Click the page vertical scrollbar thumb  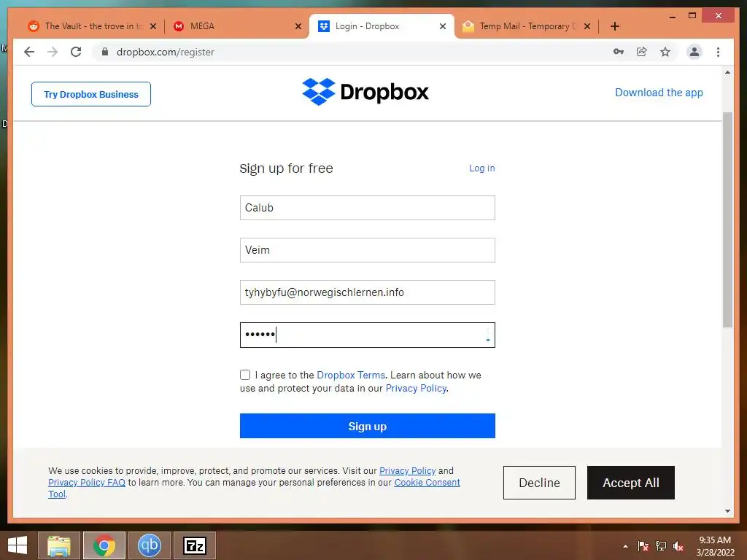[x=727, y=220]
